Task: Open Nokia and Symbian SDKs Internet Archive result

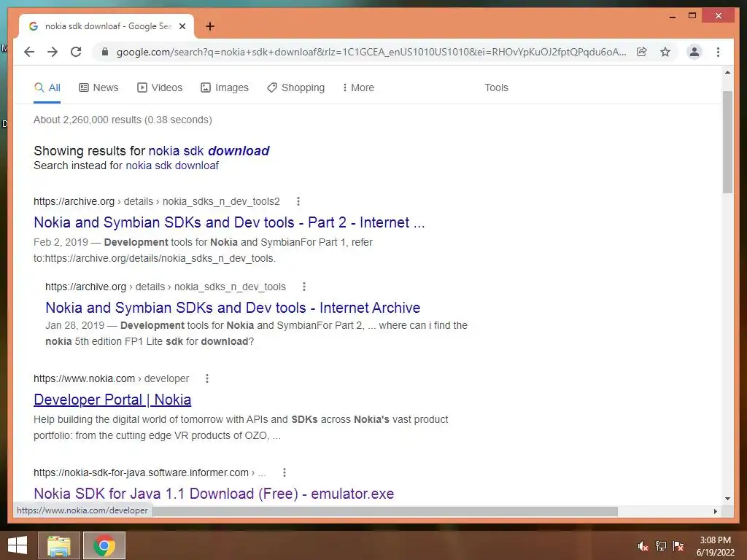Action: coord(233,308)
